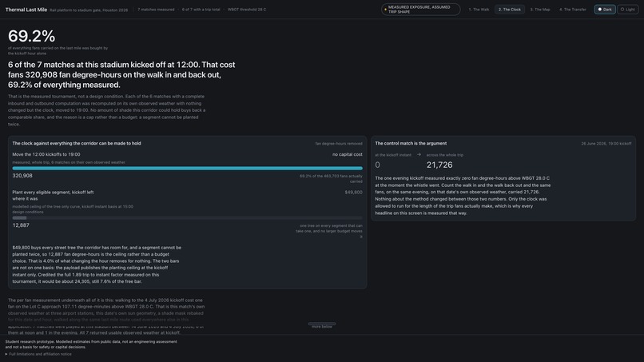Click the Rail platform to stadium gate subtitle
The width and height of the screenshot is (644, 362).
click(x=89, y=10)
